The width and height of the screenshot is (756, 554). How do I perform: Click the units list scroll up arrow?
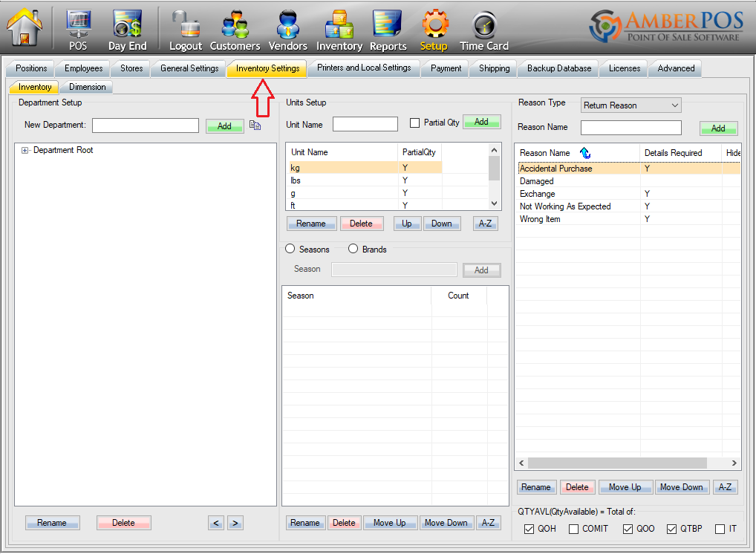tap(494, 151)
